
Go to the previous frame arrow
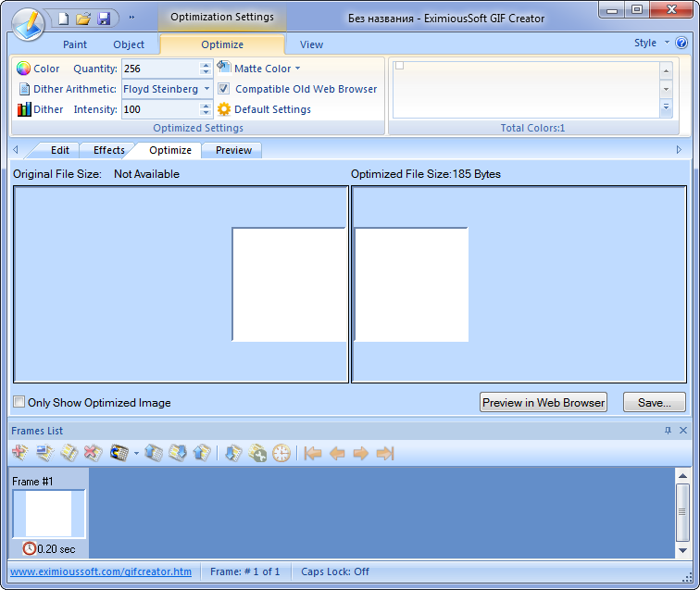click(x=337, y=453)
